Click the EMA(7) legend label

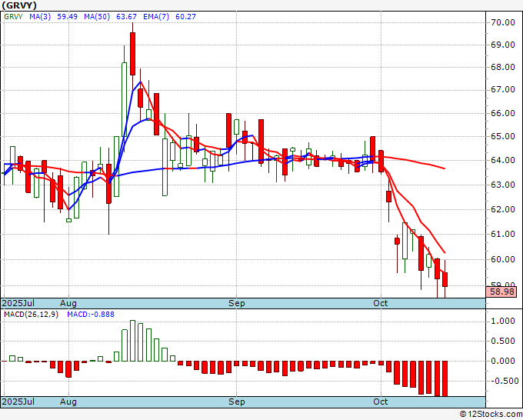point(156,17)
